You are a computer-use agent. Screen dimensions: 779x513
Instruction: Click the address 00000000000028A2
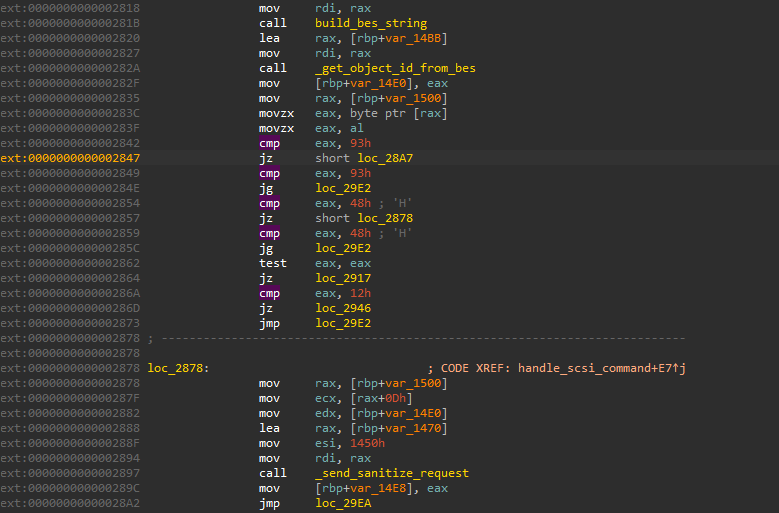[x=84, y=503]
